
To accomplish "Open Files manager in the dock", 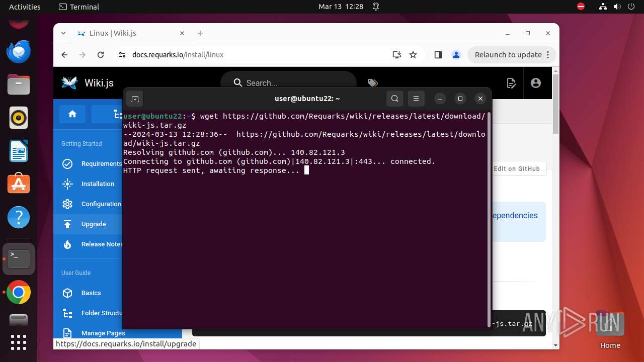I will click(19, 84).
